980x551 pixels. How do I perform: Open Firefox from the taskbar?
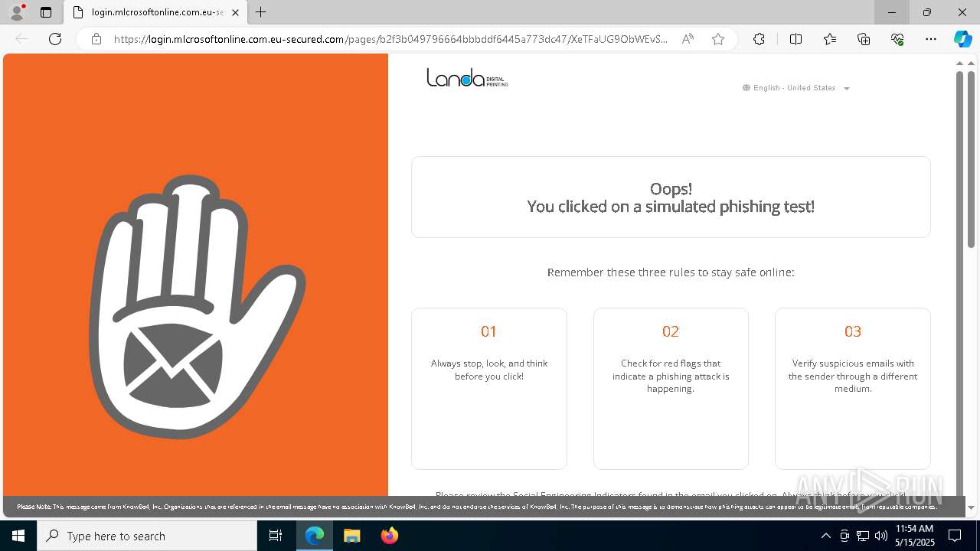tap(389, 536)
